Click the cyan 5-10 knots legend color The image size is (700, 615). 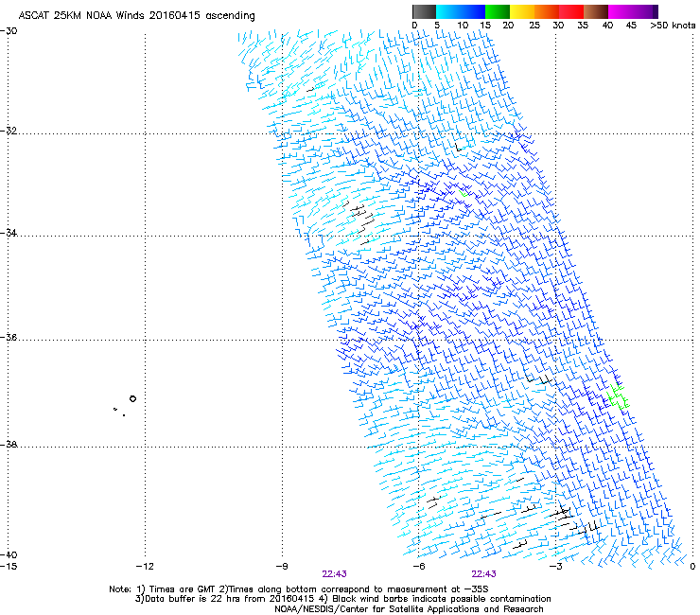(448, 11)
